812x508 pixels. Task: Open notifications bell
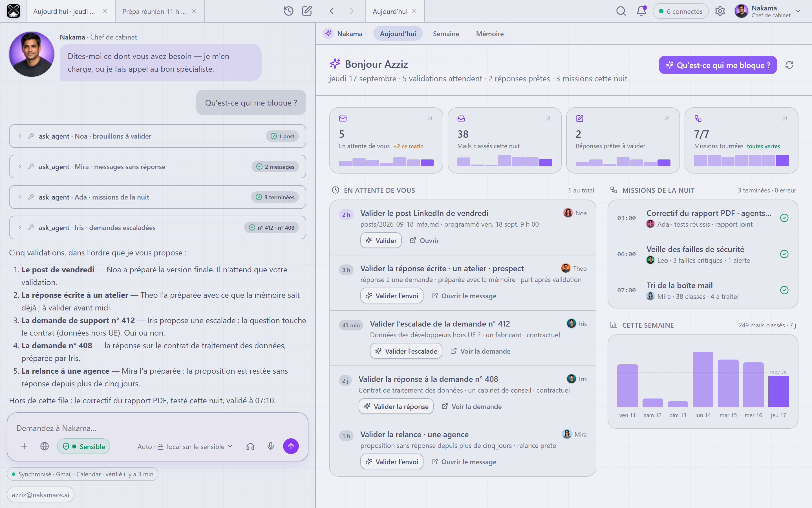coord(641,11)
